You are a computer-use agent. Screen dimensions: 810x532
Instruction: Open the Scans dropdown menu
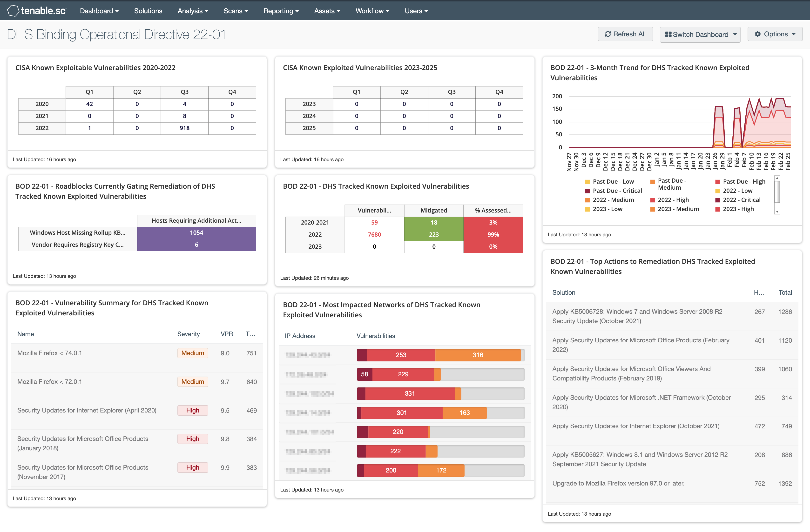point(235,10)
